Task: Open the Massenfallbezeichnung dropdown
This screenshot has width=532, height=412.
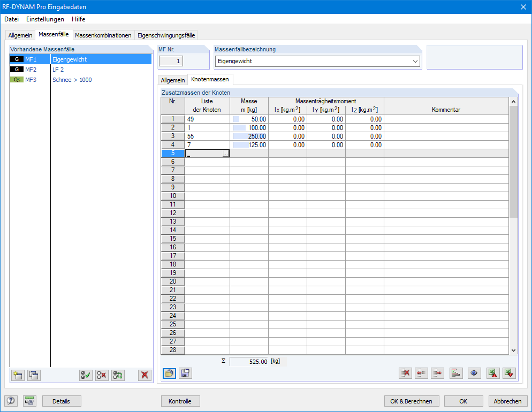Action: 415,62
